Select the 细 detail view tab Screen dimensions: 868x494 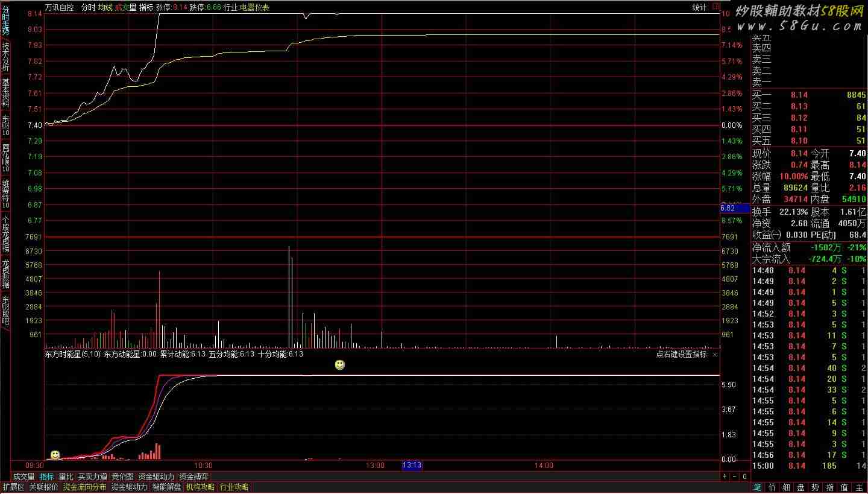[x=787, y=487]
